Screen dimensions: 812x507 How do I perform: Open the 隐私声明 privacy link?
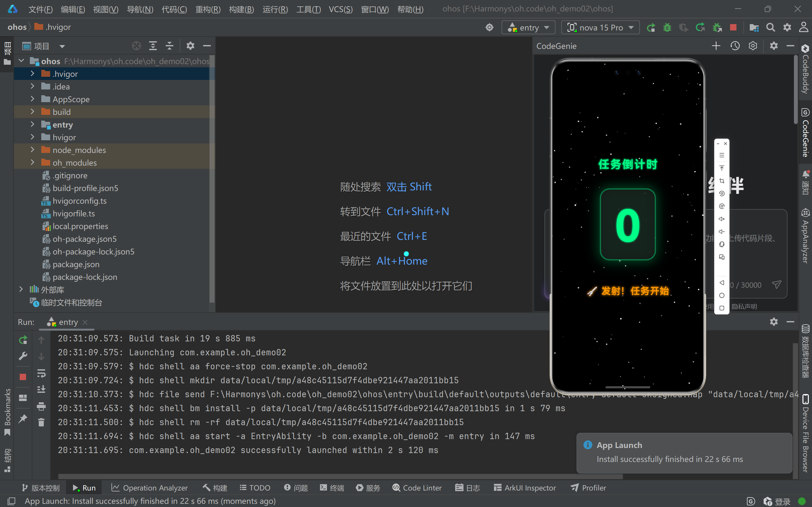(744, 306)
